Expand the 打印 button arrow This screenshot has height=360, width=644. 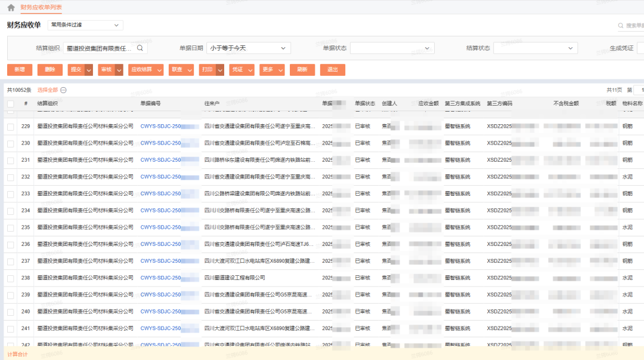(x=220, y=70)
